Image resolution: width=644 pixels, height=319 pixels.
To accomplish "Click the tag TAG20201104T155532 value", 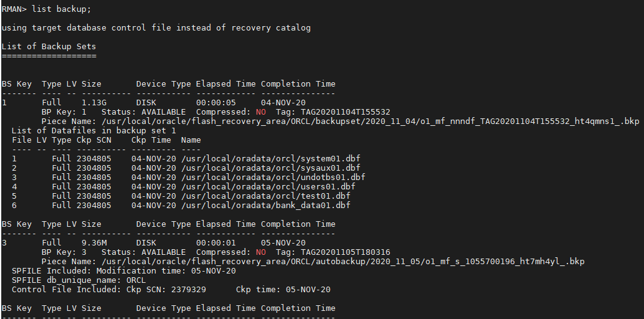I will [x=345, y=112].
